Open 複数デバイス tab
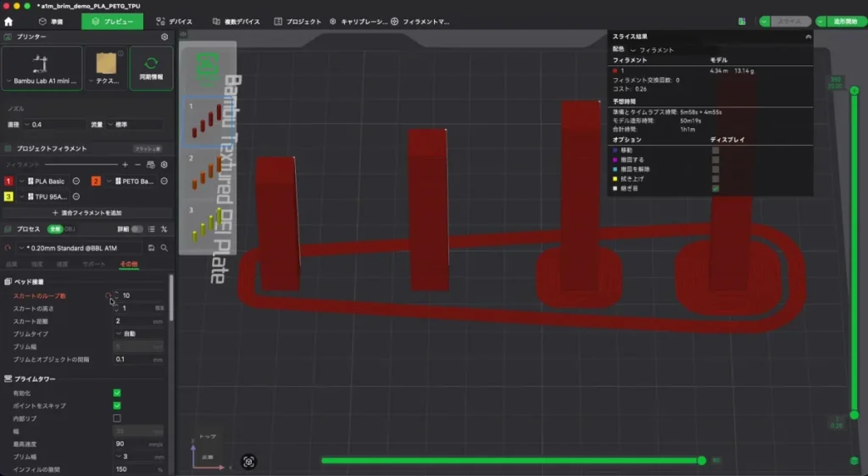Screen dimensions: 868x476 point(236,21)
